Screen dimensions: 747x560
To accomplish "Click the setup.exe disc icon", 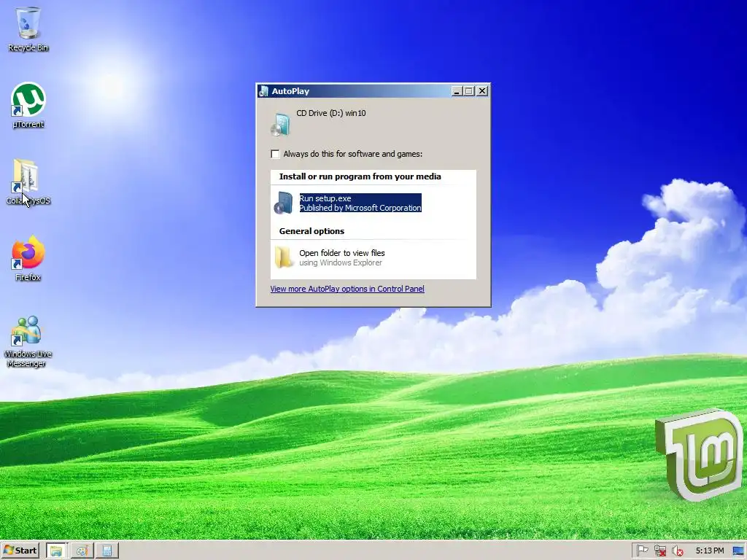I will pos(284,203).
